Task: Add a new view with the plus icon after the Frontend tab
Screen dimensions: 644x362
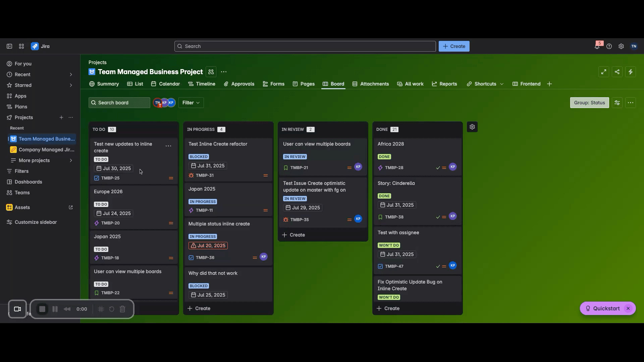Action: (x=549, y=84)
